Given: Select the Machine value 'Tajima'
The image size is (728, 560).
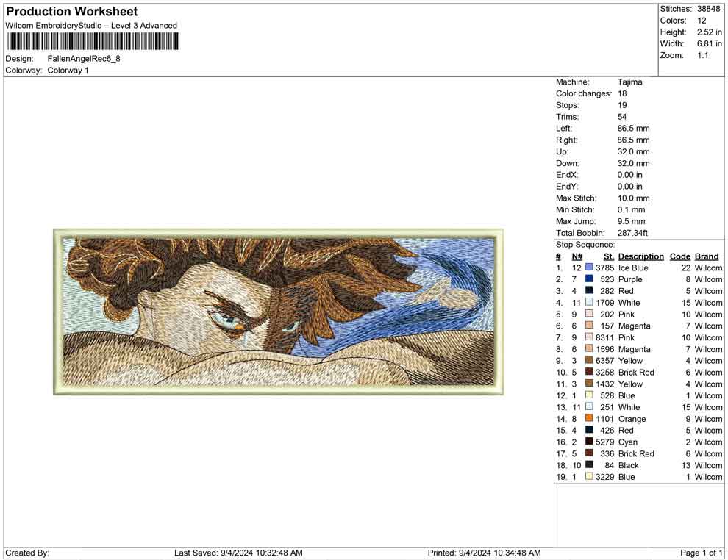Looking at the screenshot, I should [629, 82].
